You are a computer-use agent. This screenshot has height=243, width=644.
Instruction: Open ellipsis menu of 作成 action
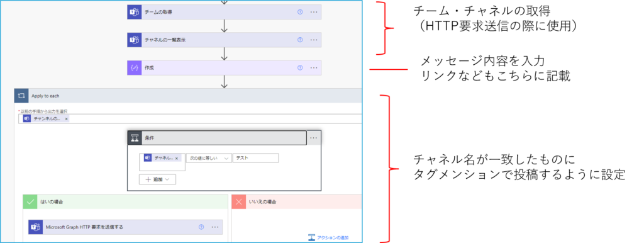click(314, 68)
